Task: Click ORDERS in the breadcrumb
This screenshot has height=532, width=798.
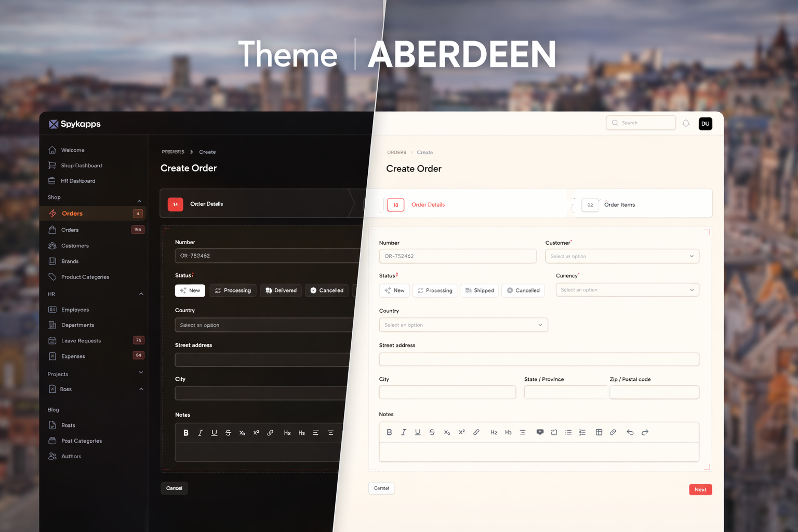Action: pyautogui.click(x=396, y=152)
